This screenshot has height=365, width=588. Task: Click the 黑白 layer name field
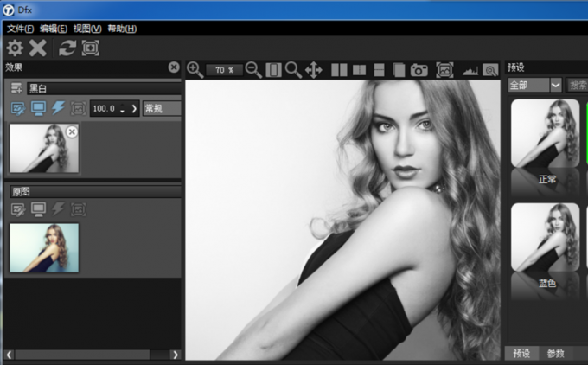tap(104, 88)
